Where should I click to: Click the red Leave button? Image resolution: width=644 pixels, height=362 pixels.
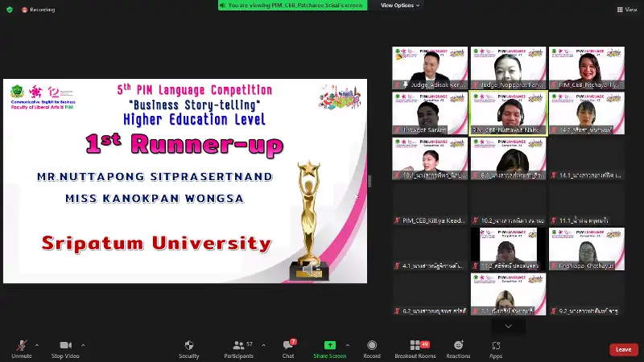(x=623, y=349)
